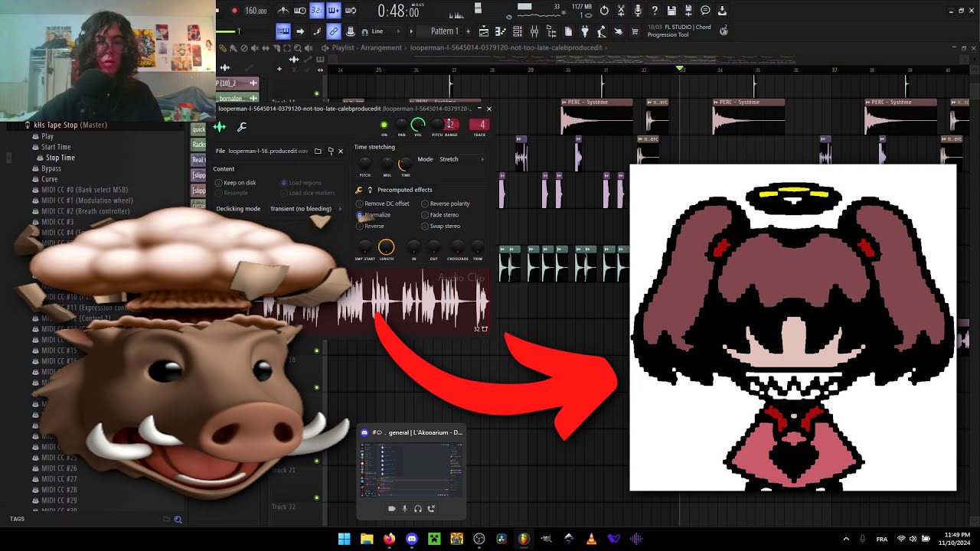Open the Windows Start button
This screenshot has width=980, height=551.
coord(344,539)
